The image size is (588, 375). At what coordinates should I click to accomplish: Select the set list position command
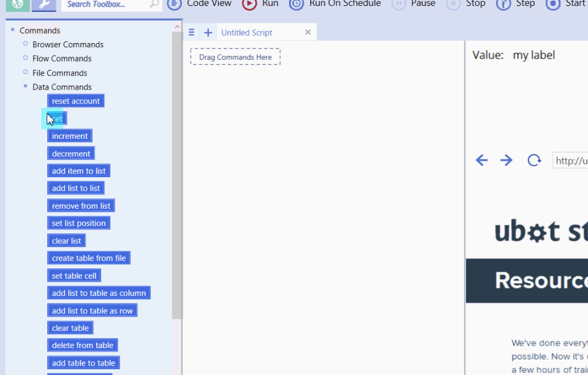(79, 223)
